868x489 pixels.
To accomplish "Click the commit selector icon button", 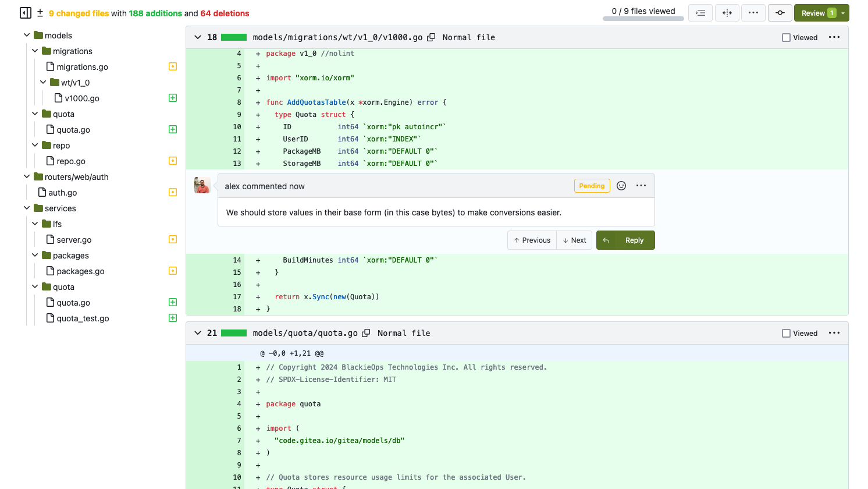I will coord(780,13).
